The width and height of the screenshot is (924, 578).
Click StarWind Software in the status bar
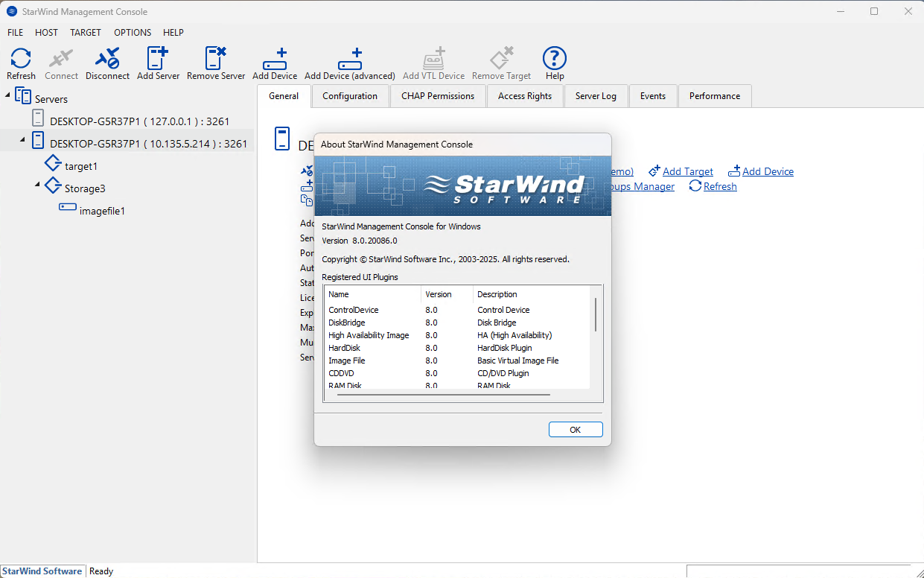42,571
